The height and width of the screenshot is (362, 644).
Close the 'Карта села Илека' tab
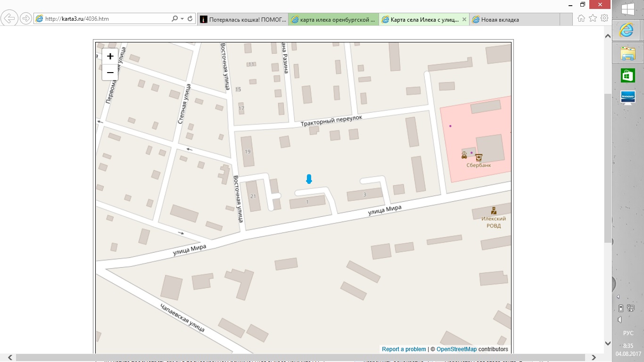click(464, 19)
